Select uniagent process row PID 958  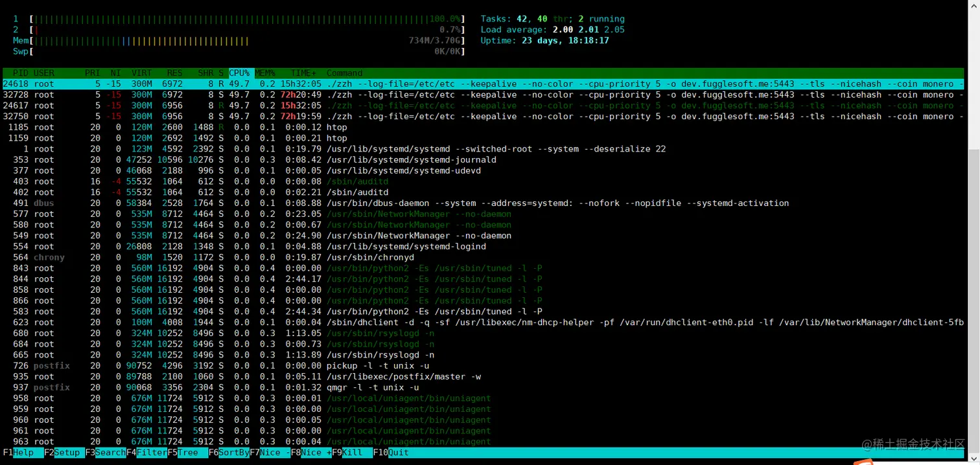484,398
